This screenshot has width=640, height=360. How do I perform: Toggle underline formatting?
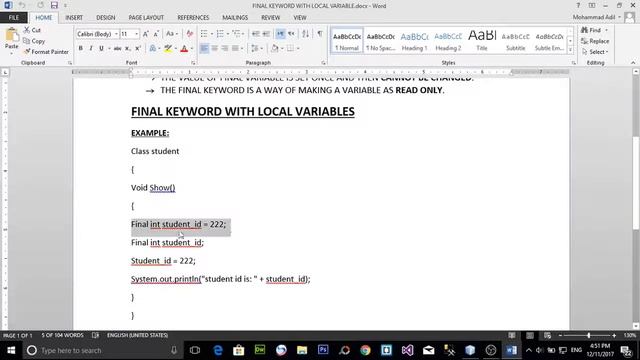[101, 48]
